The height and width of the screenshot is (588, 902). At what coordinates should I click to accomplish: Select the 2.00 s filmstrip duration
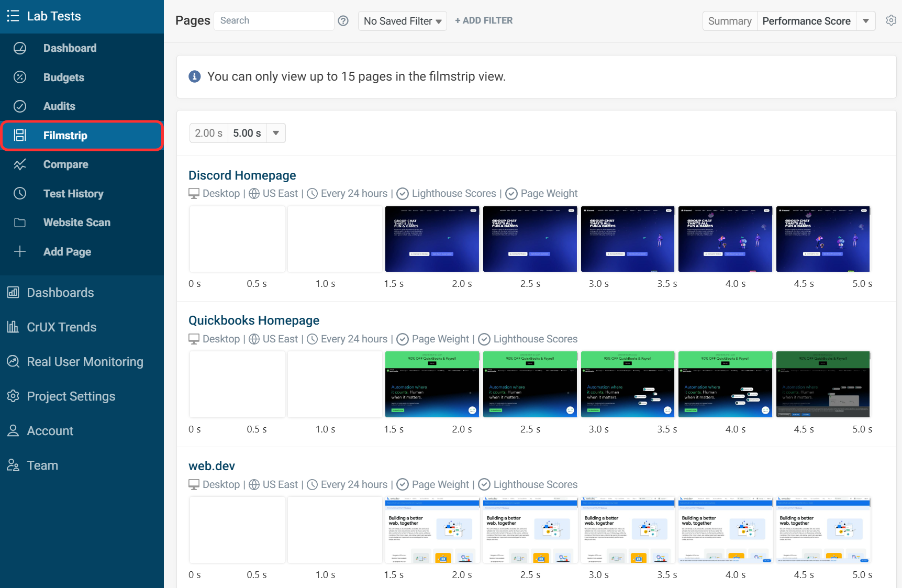[208, 133]
